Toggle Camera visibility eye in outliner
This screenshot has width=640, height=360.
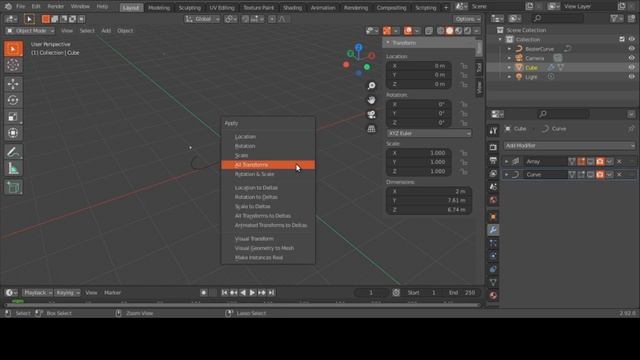[632, 58]
